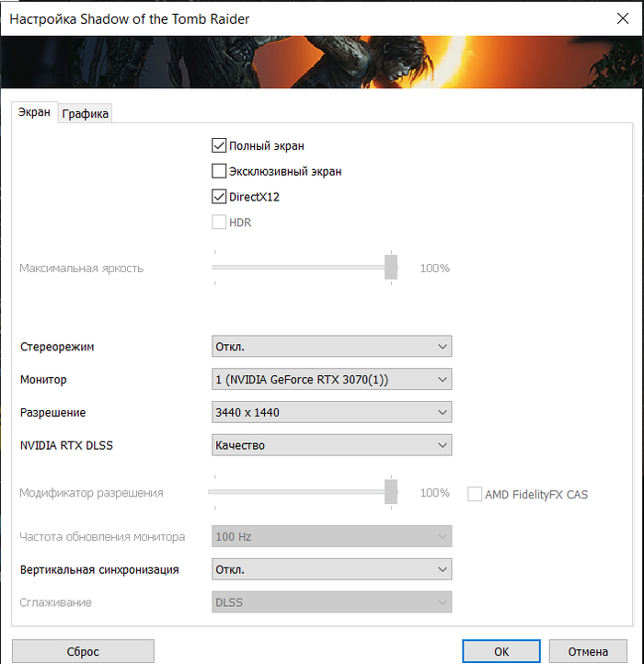
Task: Click the Максимальная яркость slider handle
Action: pyautogui.click(x=391, y=268)
